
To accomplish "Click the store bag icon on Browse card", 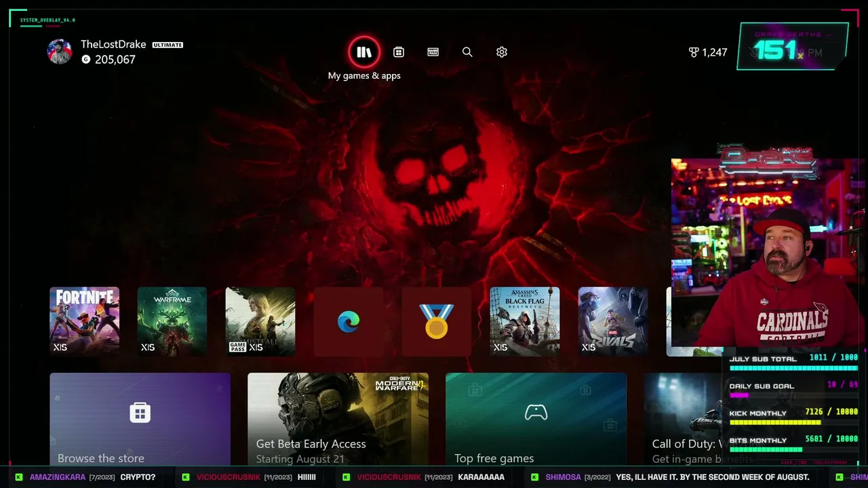I will tap(140, 412).
